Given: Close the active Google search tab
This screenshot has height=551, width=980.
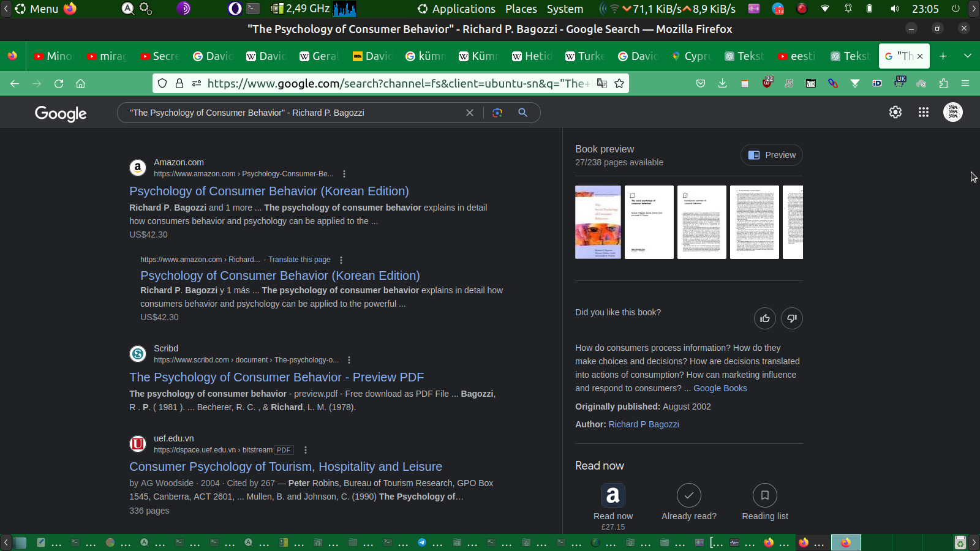Looking at the screenshot, I should click(x=920, y=56).
